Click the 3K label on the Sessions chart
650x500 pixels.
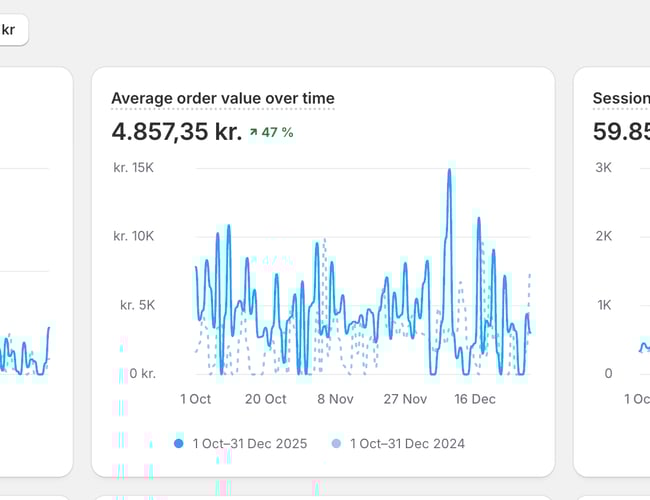point(603,167)
